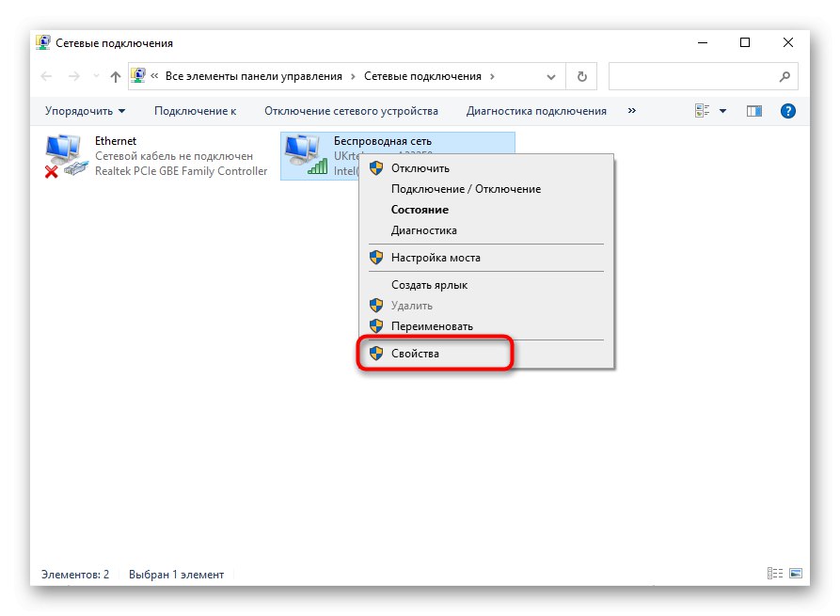Click the magnifier search icon
Image resolution: width=840 pixels, height=616 pixels.
(785, 76)
